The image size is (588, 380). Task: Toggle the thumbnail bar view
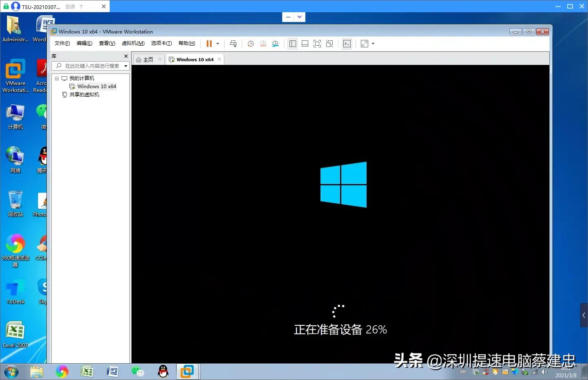pyautogui.click(x=305, y=44)
